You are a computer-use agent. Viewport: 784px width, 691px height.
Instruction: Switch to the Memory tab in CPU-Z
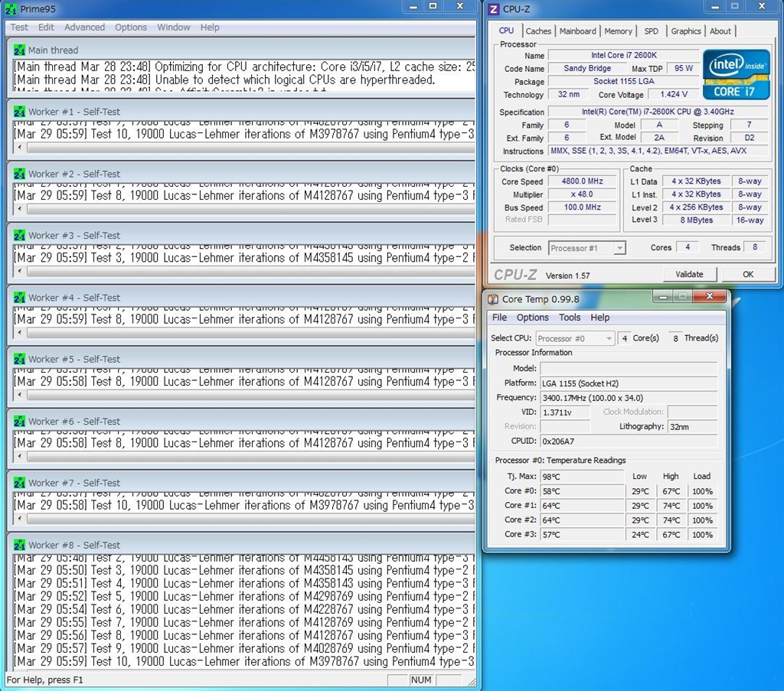(x=618, y=31)
